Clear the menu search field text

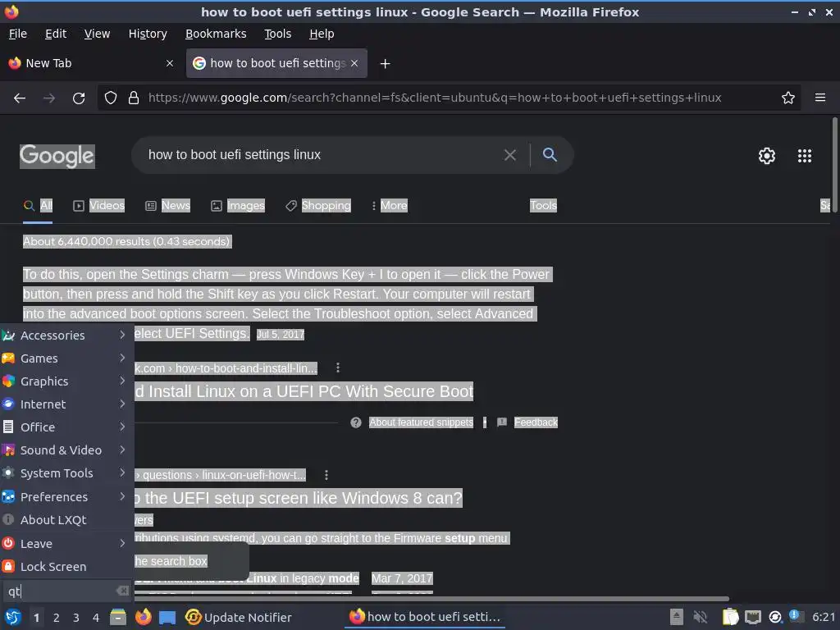coord(123,591)
